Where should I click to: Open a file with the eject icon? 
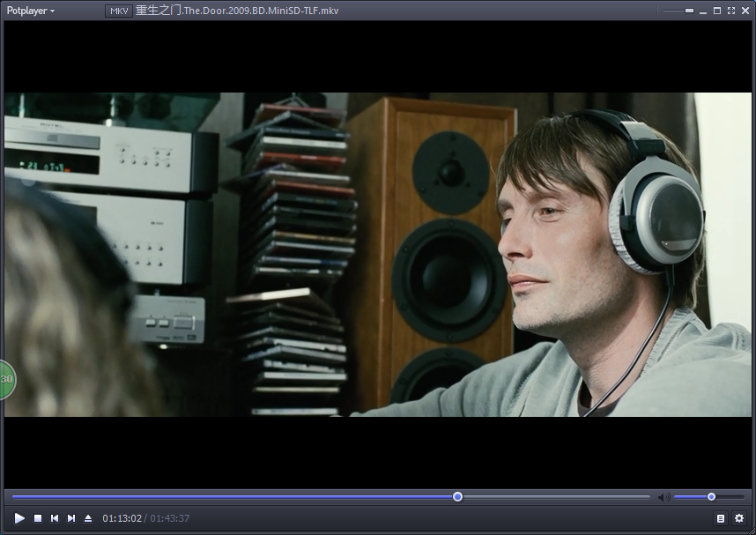tap(88, 518)
